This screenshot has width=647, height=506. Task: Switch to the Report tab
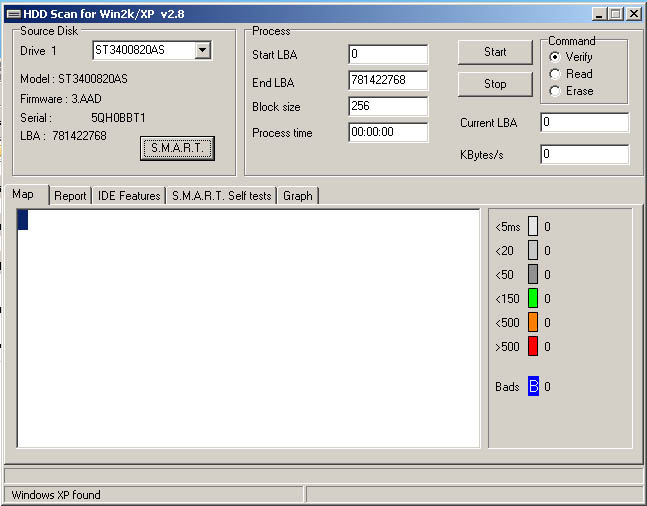click(70, 196)
